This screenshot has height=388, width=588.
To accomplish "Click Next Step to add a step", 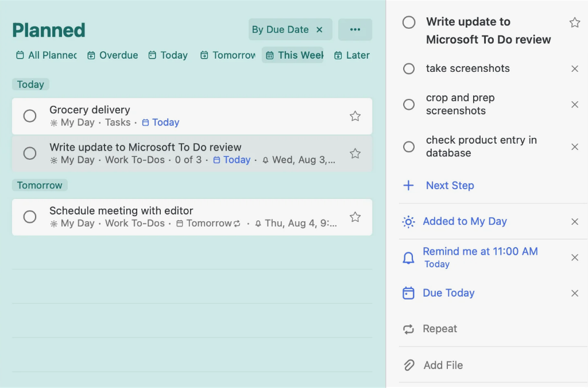I will coord(450,185).
